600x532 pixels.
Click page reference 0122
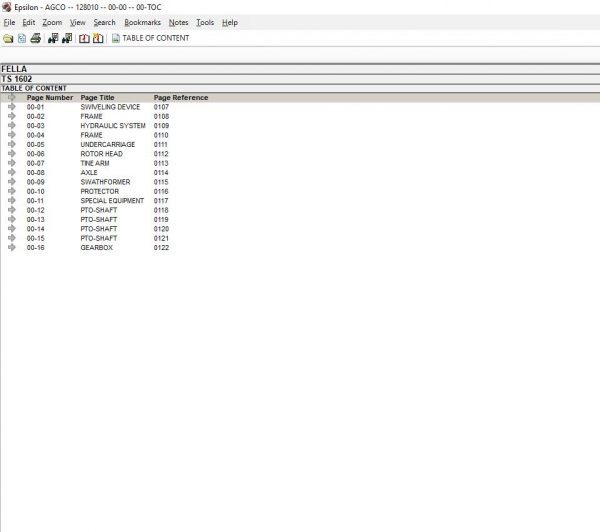[161, 248]
